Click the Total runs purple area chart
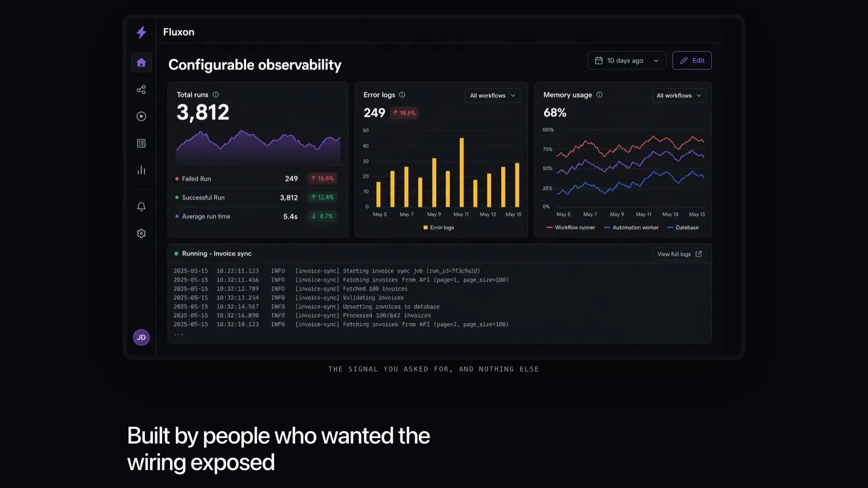The height and width of the screenshot is (488, 868). [258, 147]
